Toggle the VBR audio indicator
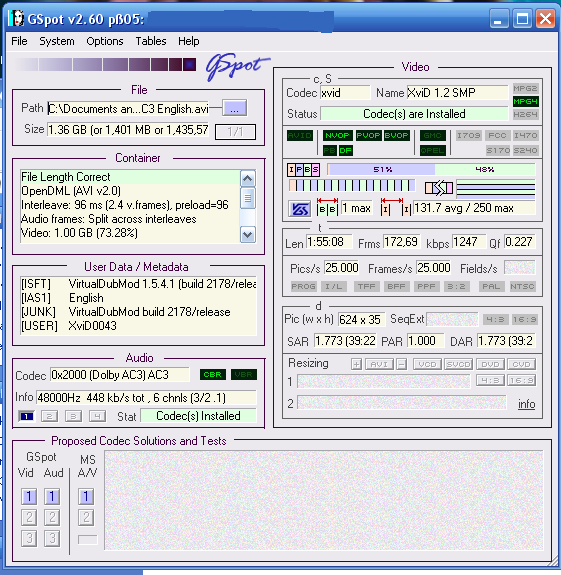561x575 pixels. pos(244,374)
